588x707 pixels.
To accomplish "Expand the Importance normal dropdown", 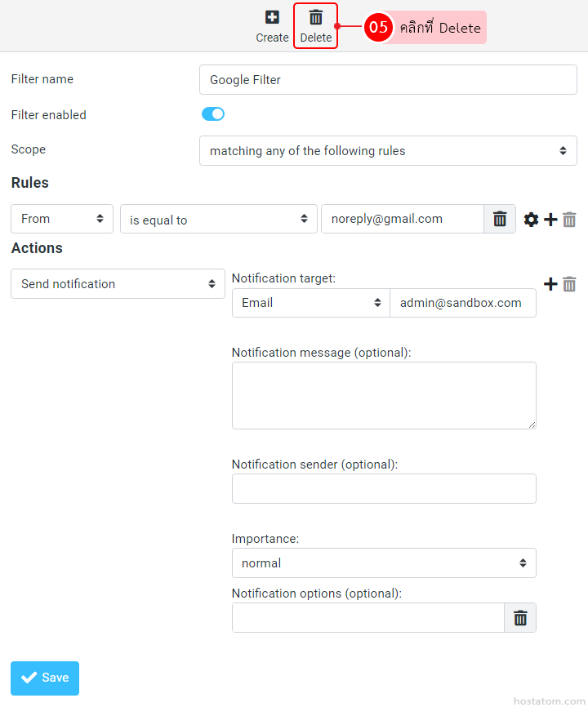I will (x=384, y=563).
